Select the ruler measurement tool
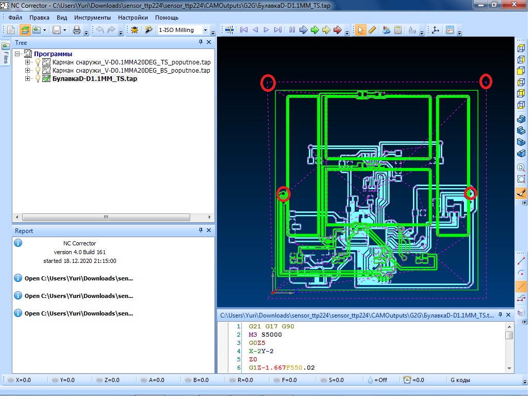This screenshot has width=532, height=399. click(372, 30)
